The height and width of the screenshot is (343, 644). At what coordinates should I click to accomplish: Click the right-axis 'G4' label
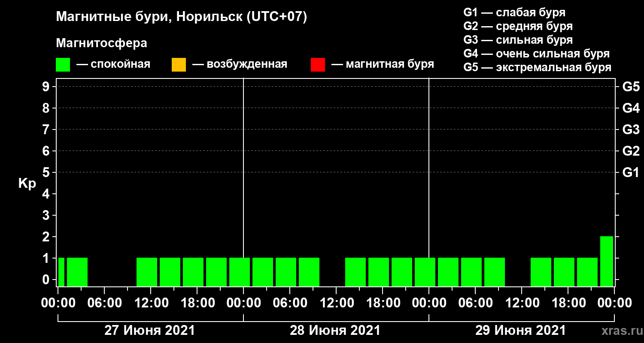tap(631, 108)
